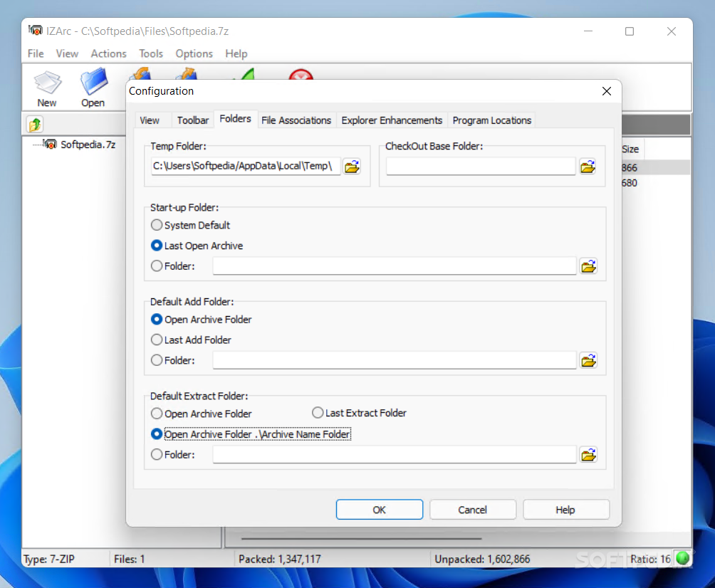Image resolution: width=715 pixels, height=588 pixels.
Task: Browse for the Temp Folder location
Action: click(x=352, y=167)
